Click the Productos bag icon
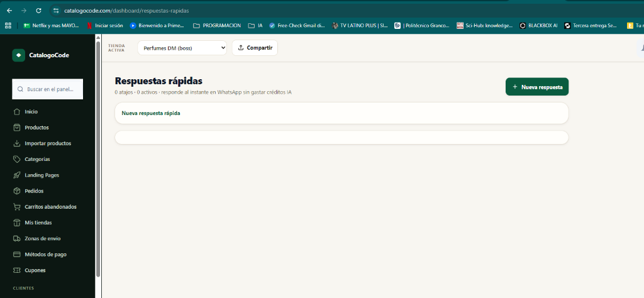Image resolution: width=644 pixels, height=298 pixels. pyautogui.click(x=17, y=128)
